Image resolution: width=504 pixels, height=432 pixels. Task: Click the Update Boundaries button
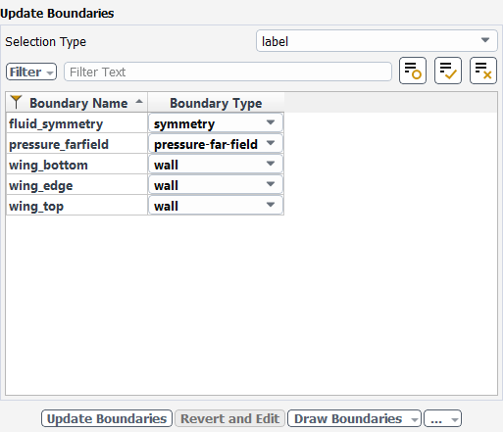point(107,418)
